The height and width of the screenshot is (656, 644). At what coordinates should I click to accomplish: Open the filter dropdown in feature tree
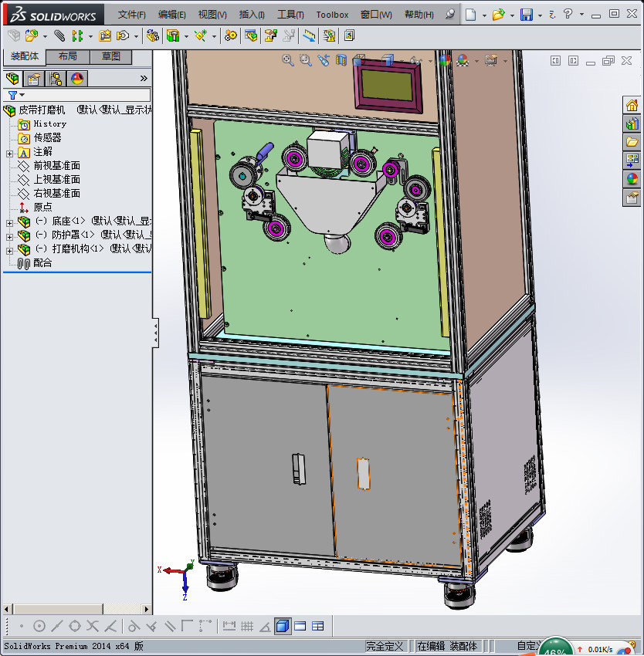22,95
